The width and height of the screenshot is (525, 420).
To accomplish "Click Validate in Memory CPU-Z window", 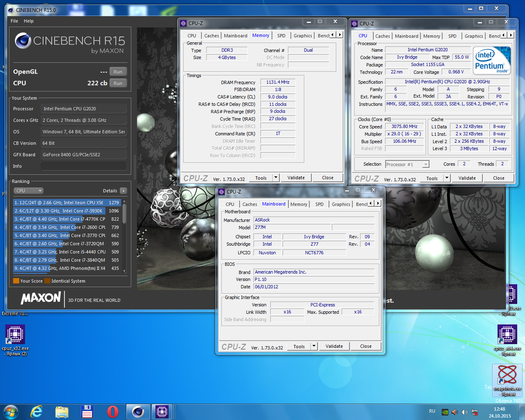I will 296,178.
